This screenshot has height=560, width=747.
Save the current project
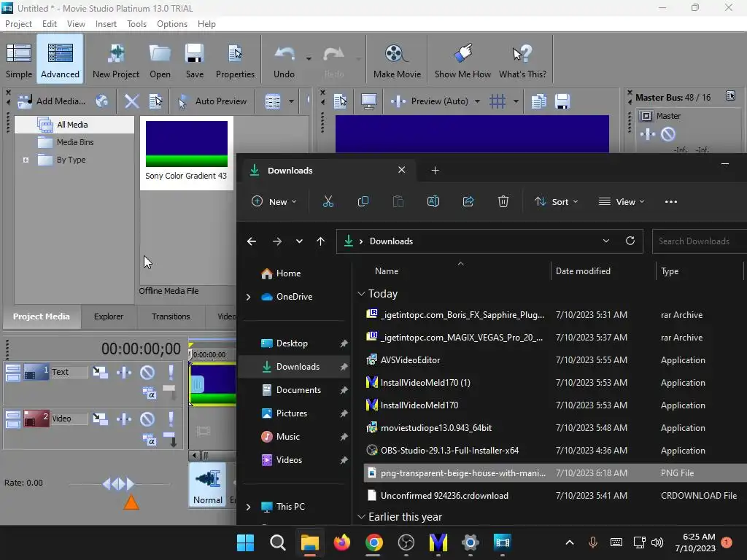[194, 60]
